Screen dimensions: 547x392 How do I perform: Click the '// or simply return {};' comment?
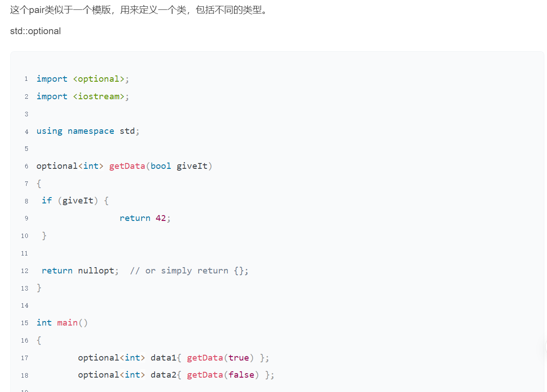189,271
